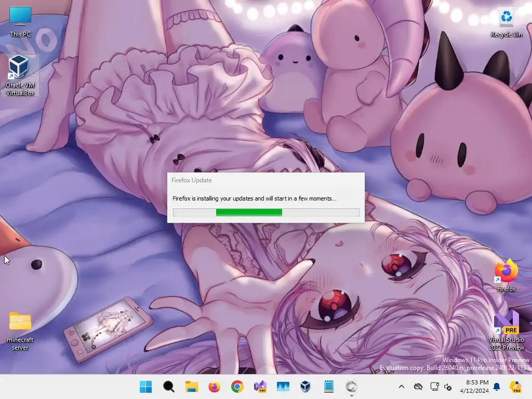This screenshot has height=399, width=532.
Task: Select the minecraft server folder
Action: tap(20, 331)
